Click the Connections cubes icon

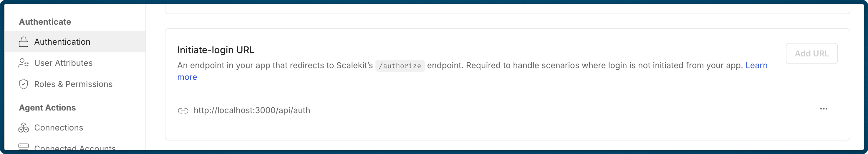pos(23,128)
